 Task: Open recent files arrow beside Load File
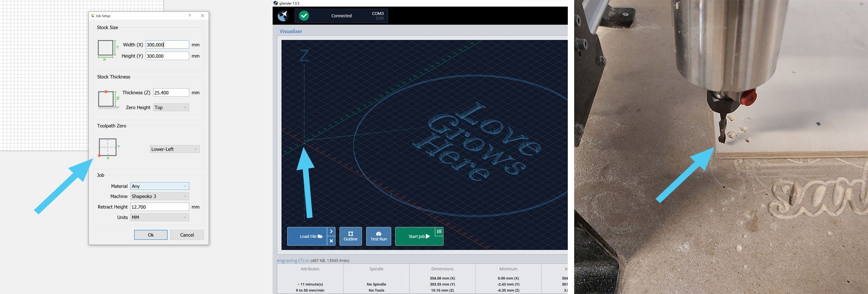coord(331,232)
